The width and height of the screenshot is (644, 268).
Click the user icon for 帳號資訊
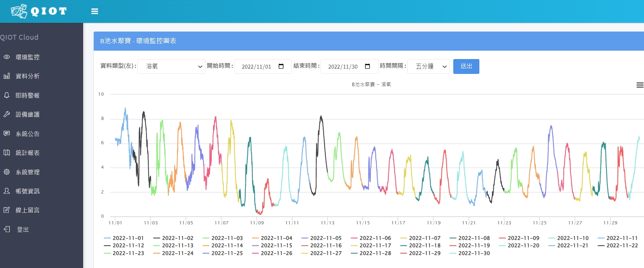tap(7, 191)
